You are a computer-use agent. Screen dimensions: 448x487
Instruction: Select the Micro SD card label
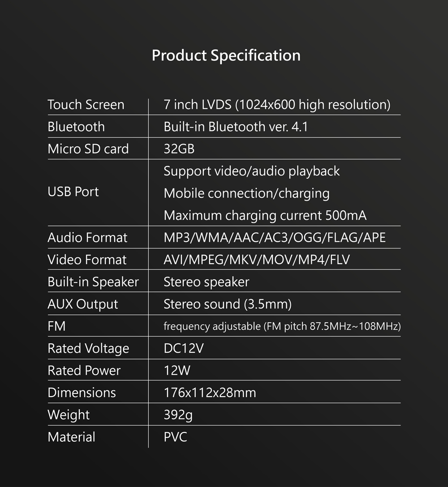pos(88,149)
